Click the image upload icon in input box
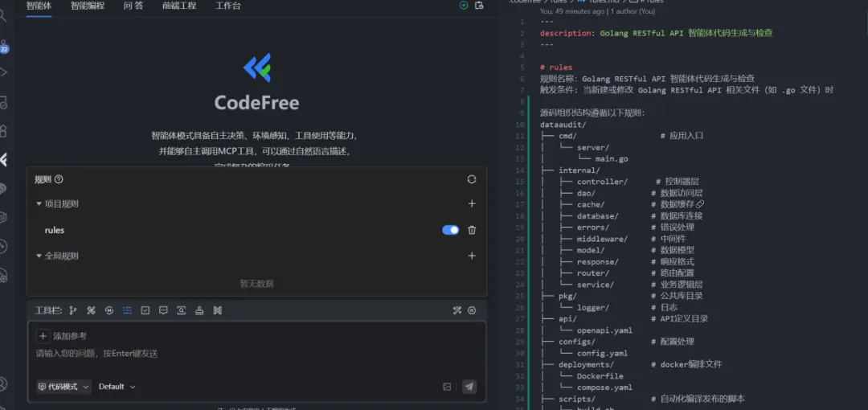 coord(447,387)
